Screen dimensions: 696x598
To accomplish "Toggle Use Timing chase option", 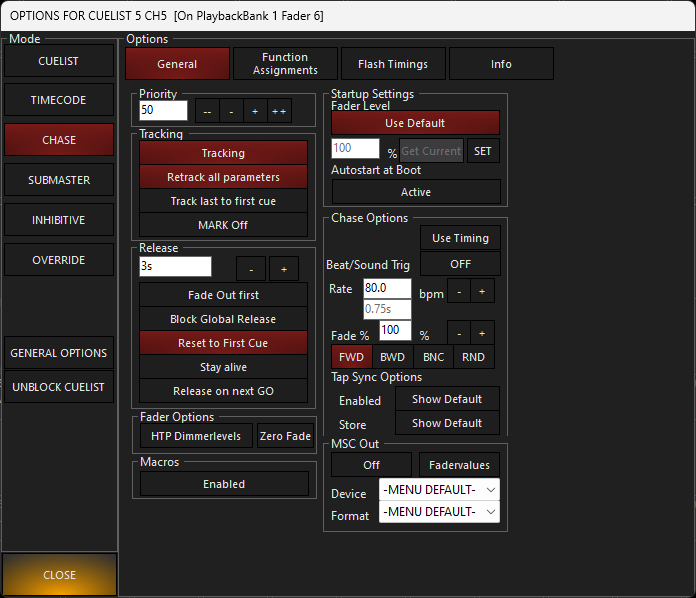I will (460, 238).
